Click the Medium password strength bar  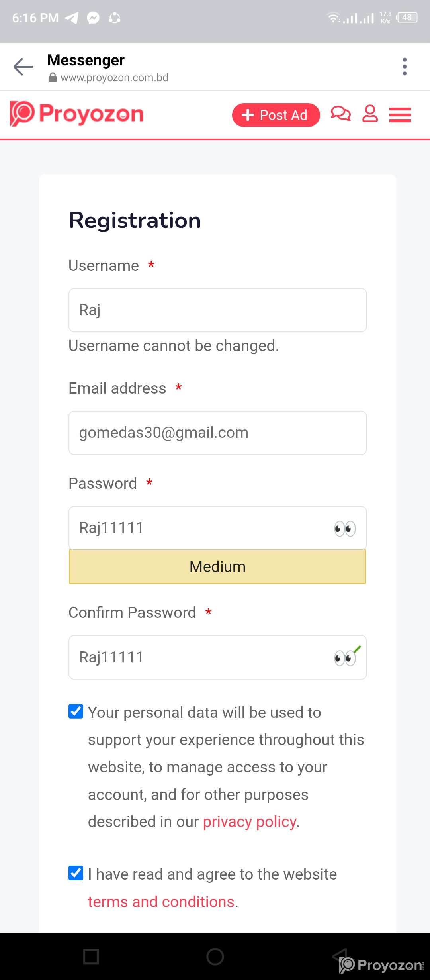[217, 567]
